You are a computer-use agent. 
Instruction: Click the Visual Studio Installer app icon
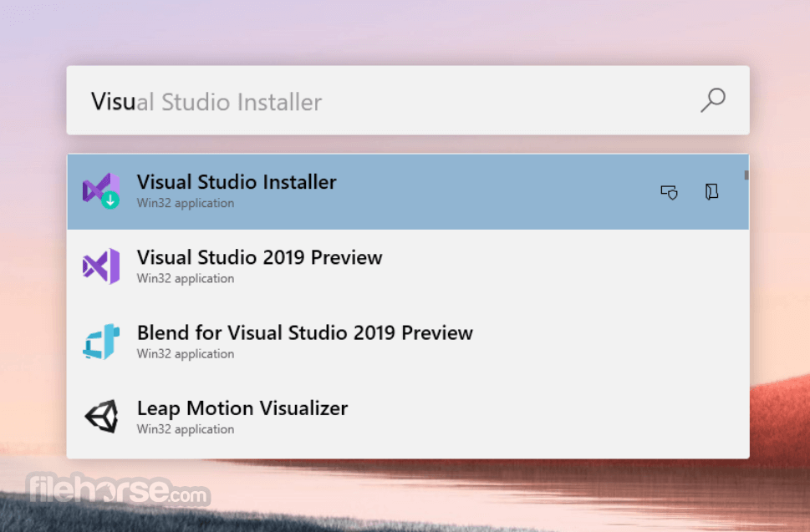pos(101,191)
